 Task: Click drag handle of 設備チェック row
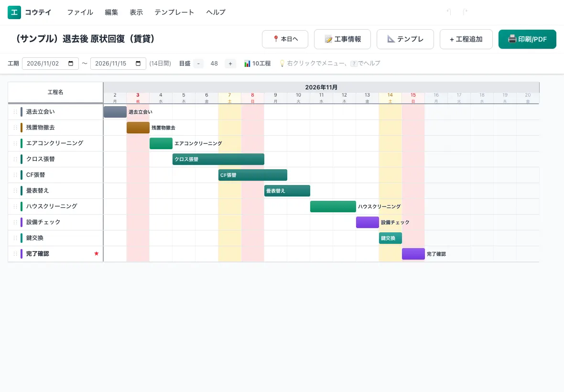[15, 222]
